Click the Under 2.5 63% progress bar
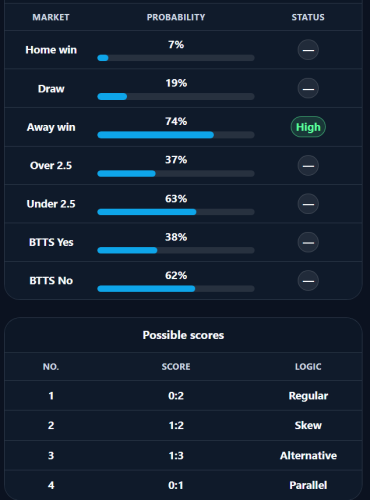 (x=176, y=212)
